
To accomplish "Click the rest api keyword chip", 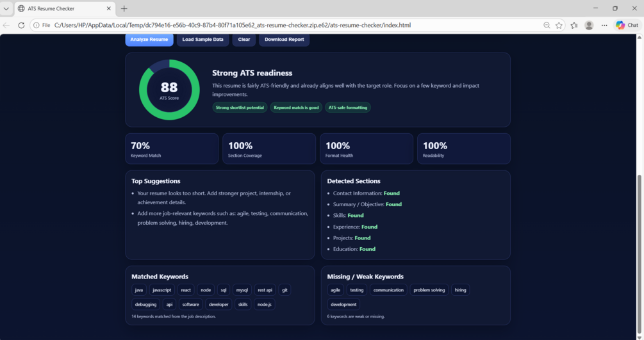I will (265, 290).
